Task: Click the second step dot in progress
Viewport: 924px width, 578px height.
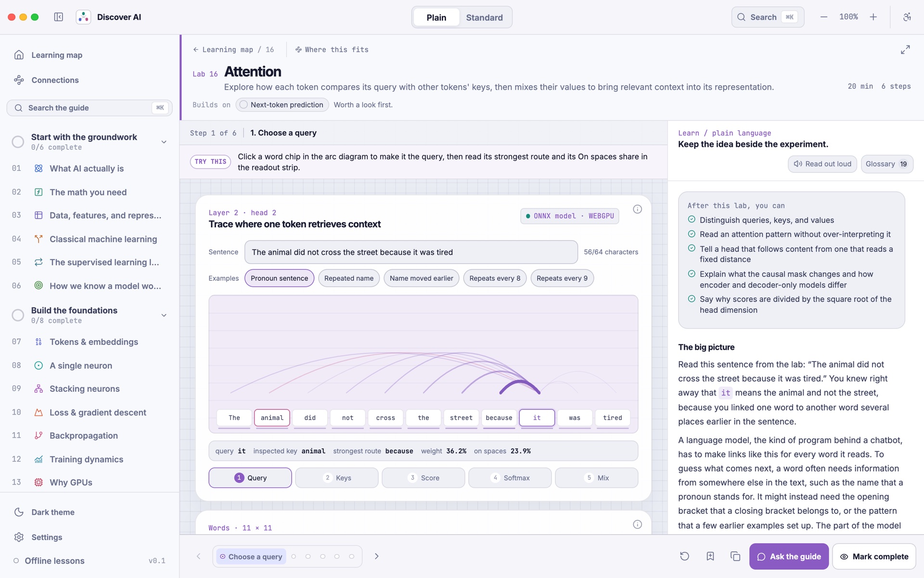Action: point(294,556)
